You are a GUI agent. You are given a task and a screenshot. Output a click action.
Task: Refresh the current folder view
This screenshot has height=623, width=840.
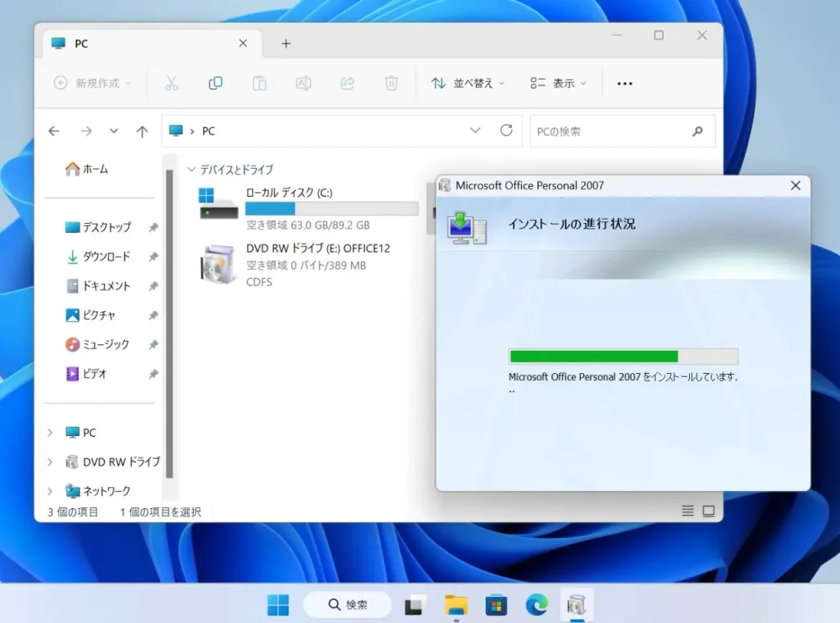pos(506,130)
